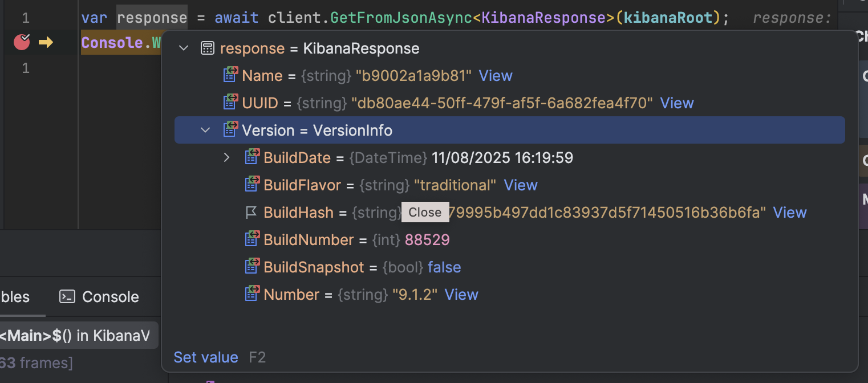Screen dimensions: 868x383
Task: Click the property icon beside UUID
Action: point(231,103)
